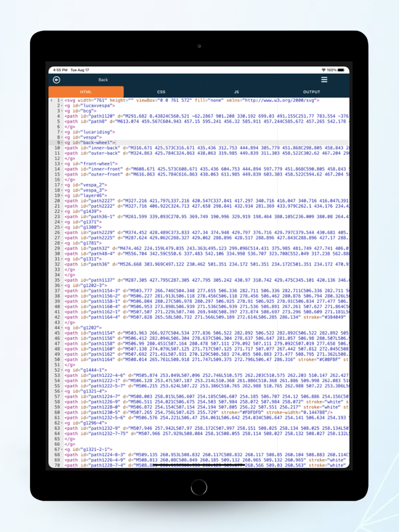Tap the back arrow icon
Screen dimensions: 399x532
57,80
